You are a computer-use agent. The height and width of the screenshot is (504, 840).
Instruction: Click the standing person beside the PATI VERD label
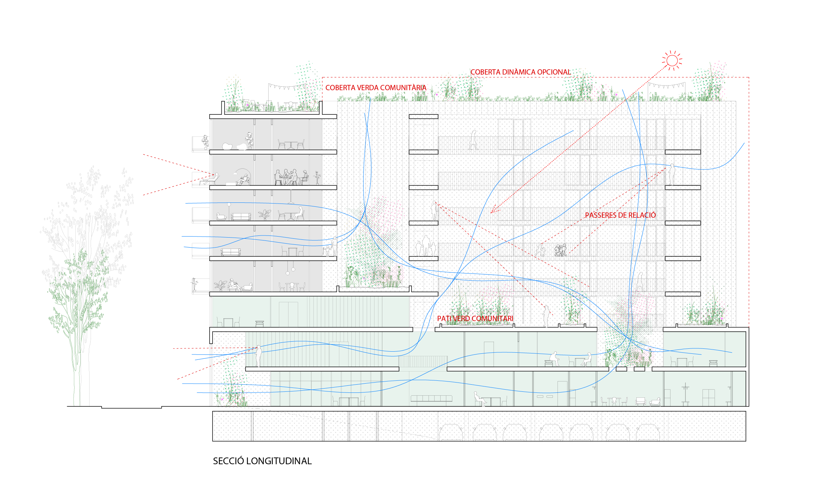click(546, 316)
